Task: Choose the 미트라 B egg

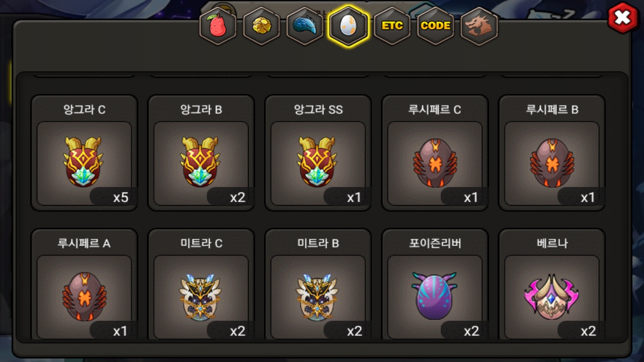Action: 318,285
